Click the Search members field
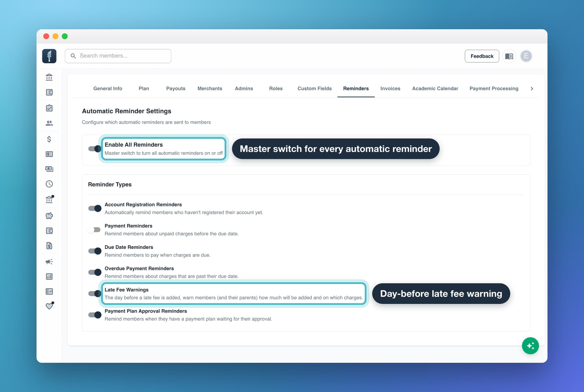Image resolution: width=584 pixels, height=392 pixels. (x=118, y=56)
